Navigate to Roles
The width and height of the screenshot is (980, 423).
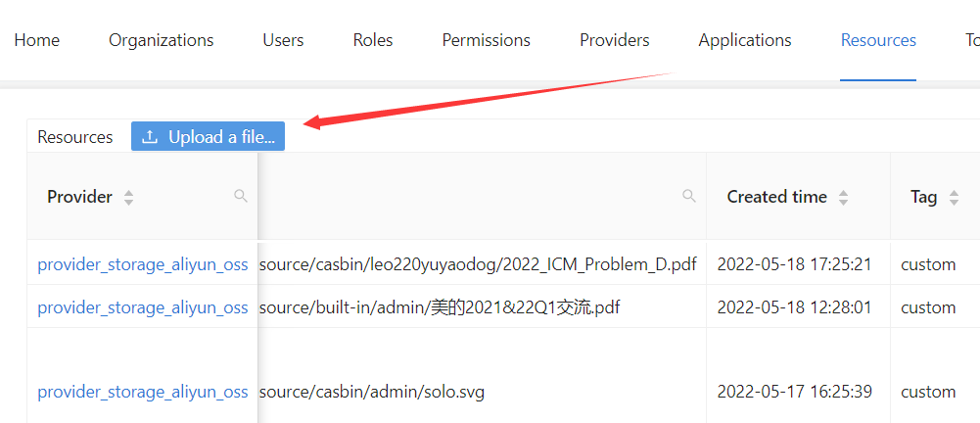pyautogui.click(x=373, y=40)
